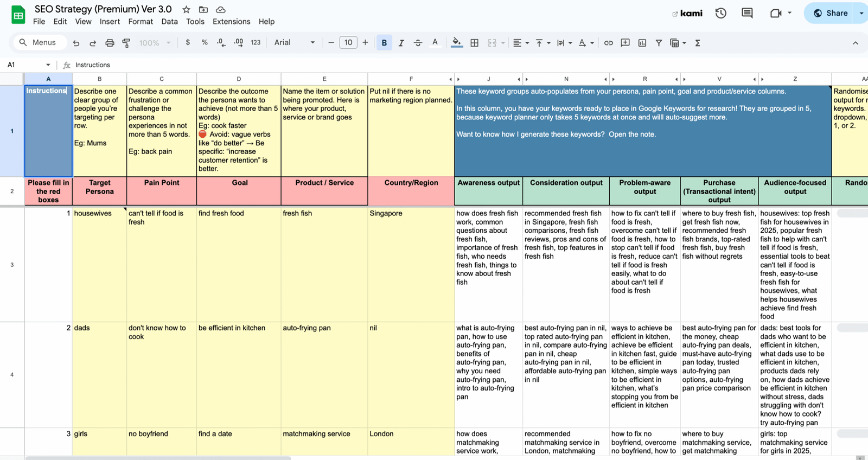Format as percent
Image resolution: width=868 pixels, height=460 pixels.
coord(205,42)
